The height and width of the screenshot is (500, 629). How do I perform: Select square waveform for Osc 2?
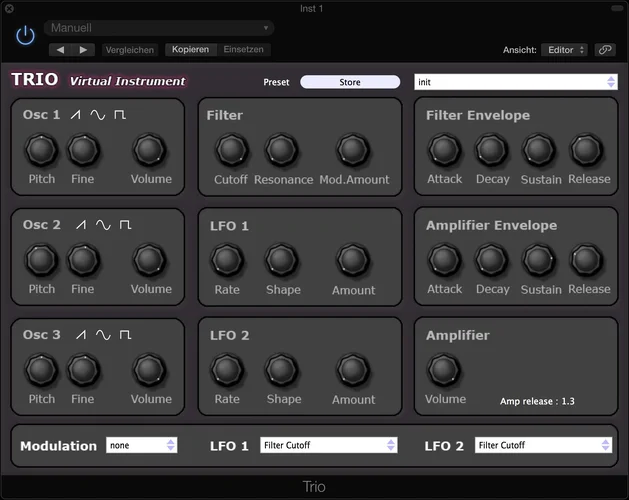[x=126, y=225]
